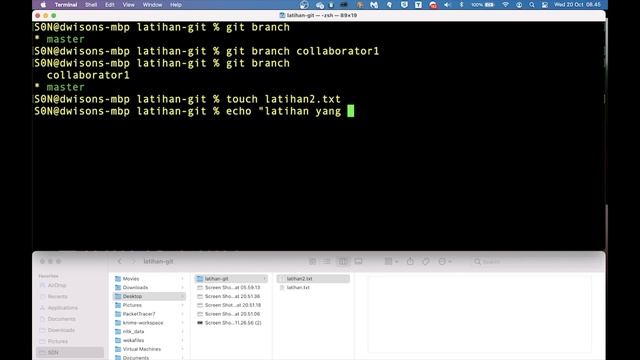
Task: Open the Edit menu
Action: point(109,5)
